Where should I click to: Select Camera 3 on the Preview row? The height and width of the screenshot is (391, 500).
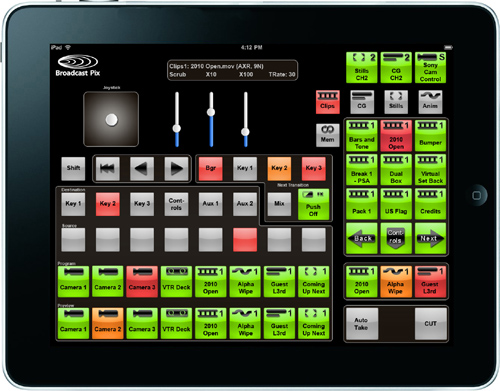(142, 323)
